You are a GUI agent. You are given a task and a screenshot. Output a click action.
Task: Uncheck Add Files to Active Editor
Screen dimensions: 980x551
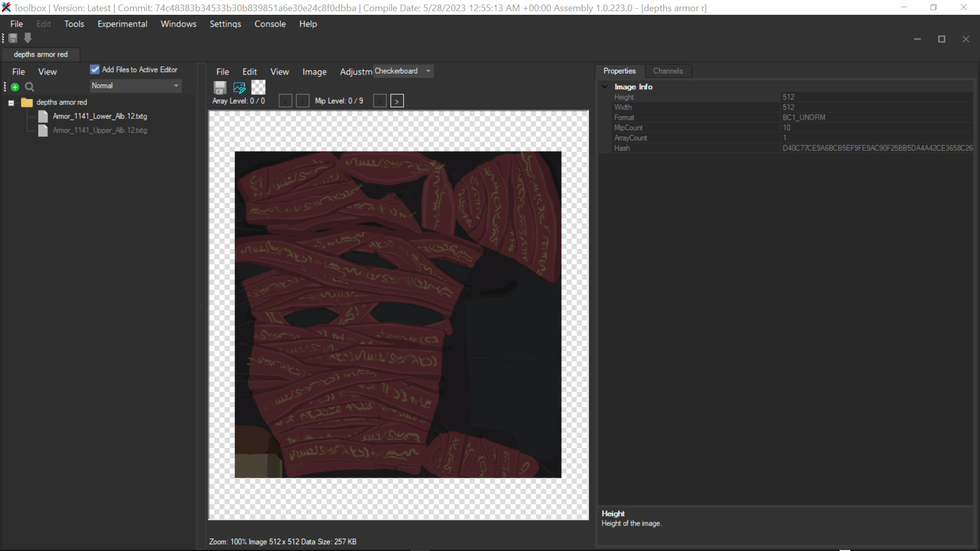click(94, 69)
